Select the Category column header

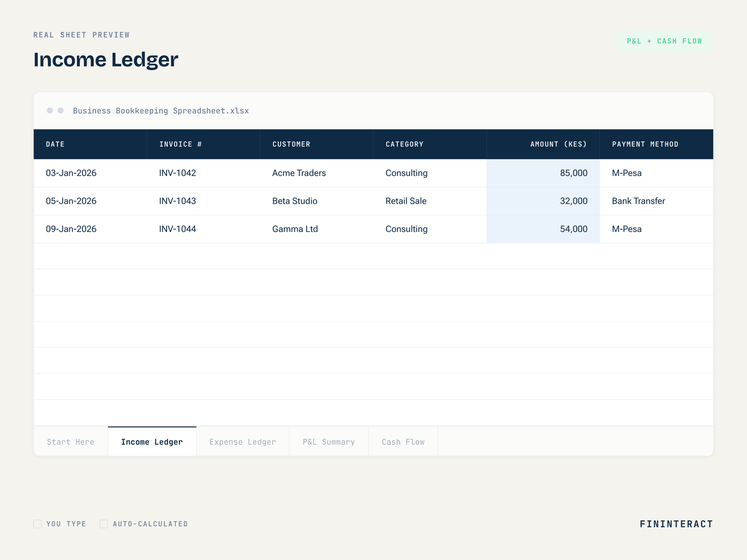point(430,144)
